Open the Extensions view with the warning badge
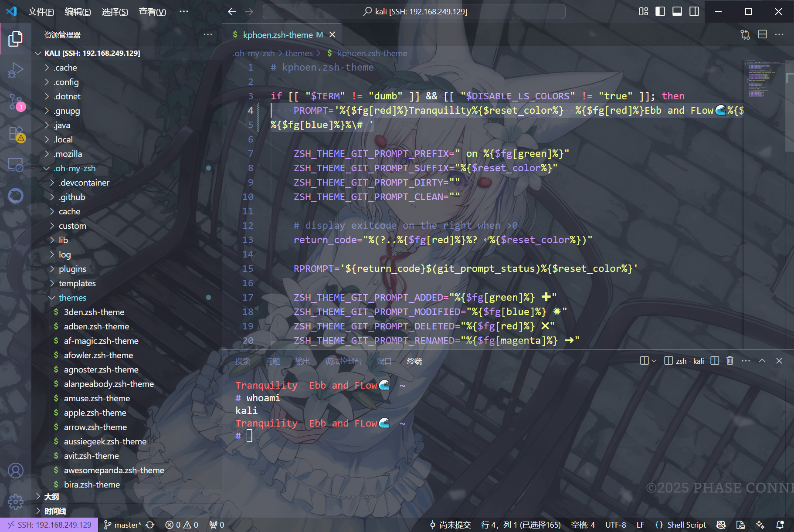794x532 pixels. pyautogui.click(x=16, y=133)
